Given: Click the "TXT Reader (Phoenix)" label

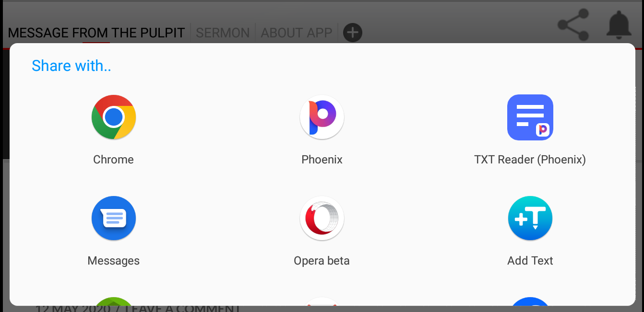Looking at the screenshot, I should (530, 160).
